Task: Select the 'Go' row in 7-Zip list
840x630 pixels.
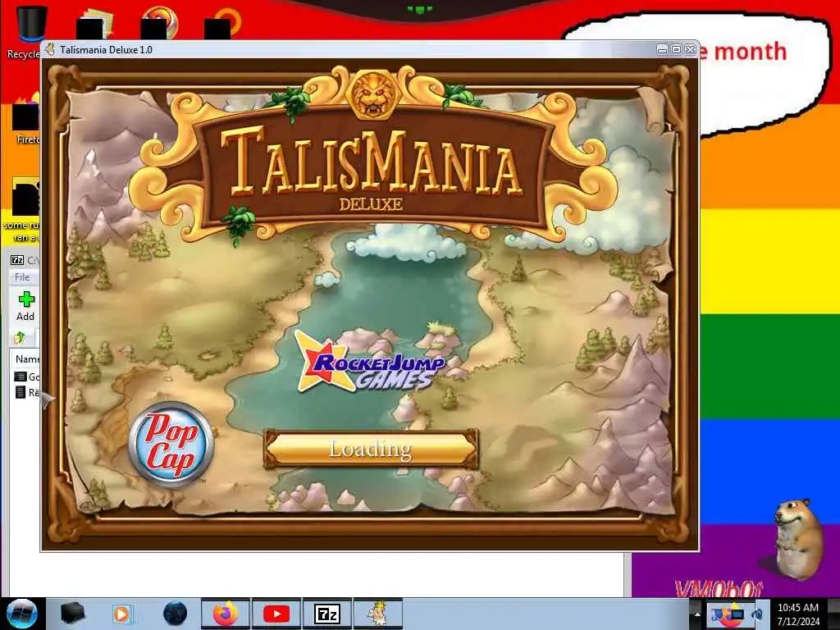Action: pos(27,377)
